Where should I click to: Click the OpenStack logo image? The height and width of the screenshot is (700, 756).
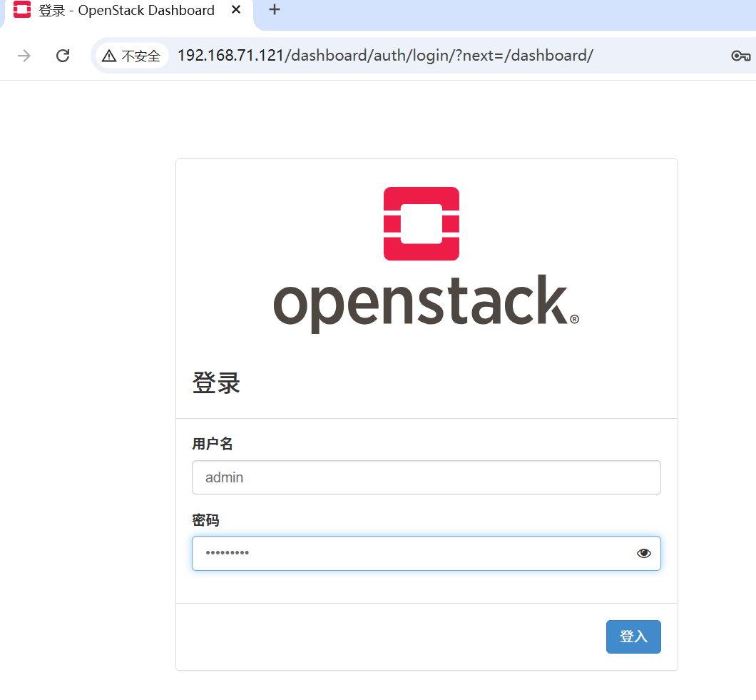point(426,259)
